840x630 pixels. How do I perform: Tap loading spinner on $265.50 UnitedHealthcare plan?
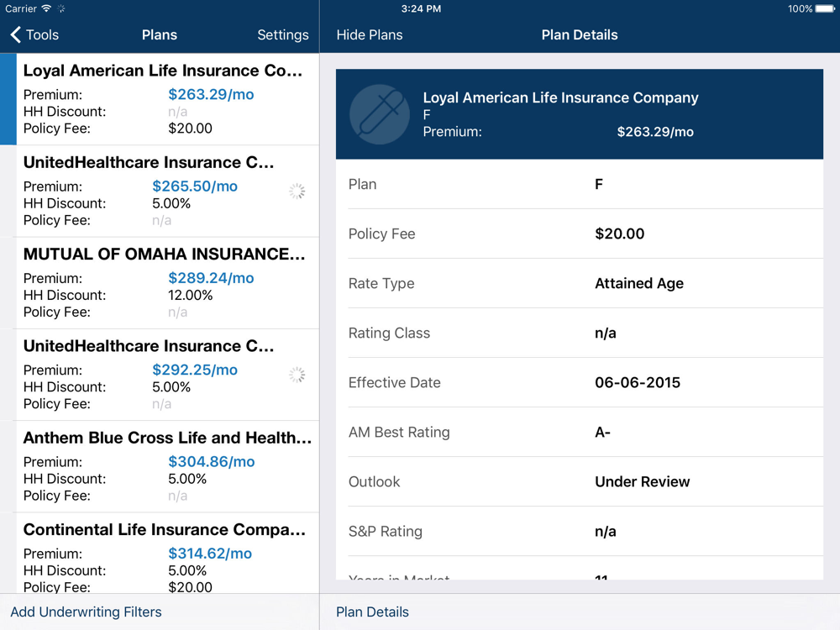(x=297, y=192)
